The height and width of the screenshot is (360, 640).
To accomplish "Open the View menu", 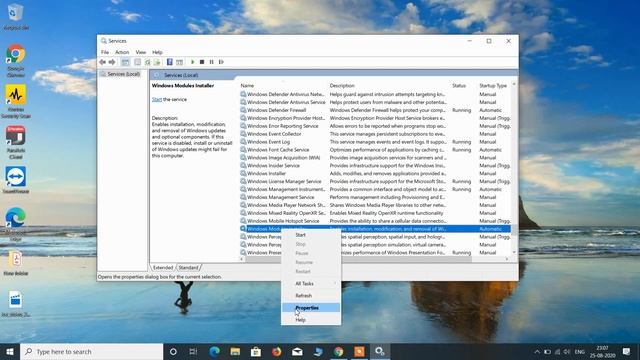I will [x=141, y=52].
